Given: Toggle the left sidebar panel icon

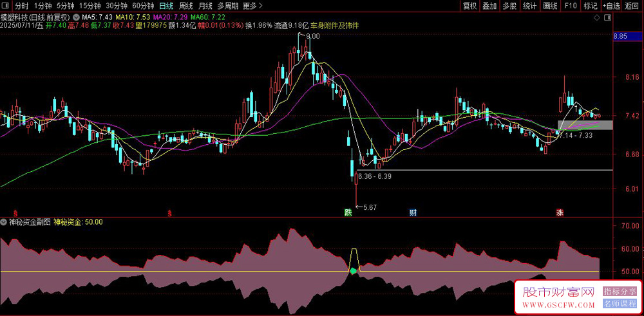Looking at the screenshot, I should tap(6, 6).
